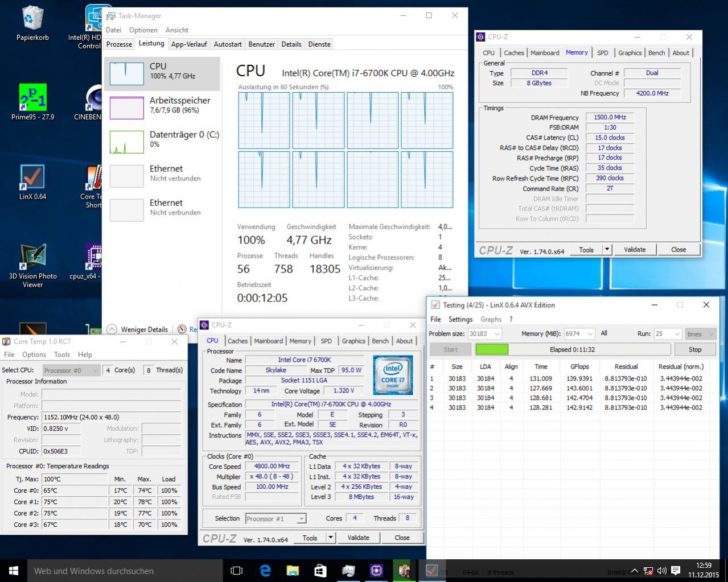Image resolution: width=728 pixels, height=582 pixels.
Task: Open the volume control tray icon
Action: tap(661, 571)
